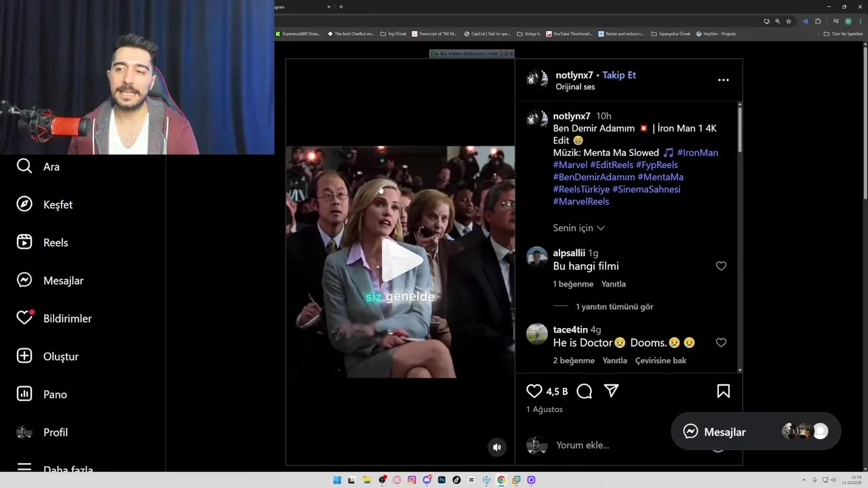
Task: Follow notlynx7 with Takip Et
Action: pyautogui.click(x=619, y=75)
